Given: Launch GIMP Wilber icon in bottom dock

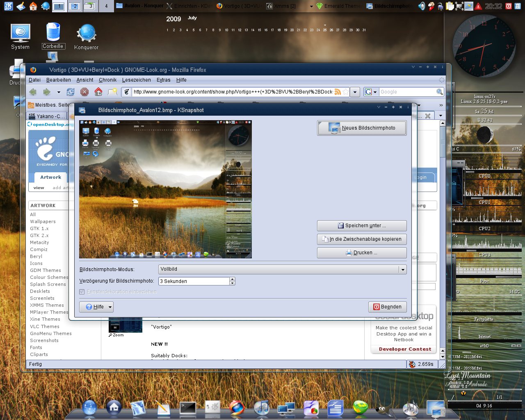Looking at the screenshot, I should click(x=382, y=410).
